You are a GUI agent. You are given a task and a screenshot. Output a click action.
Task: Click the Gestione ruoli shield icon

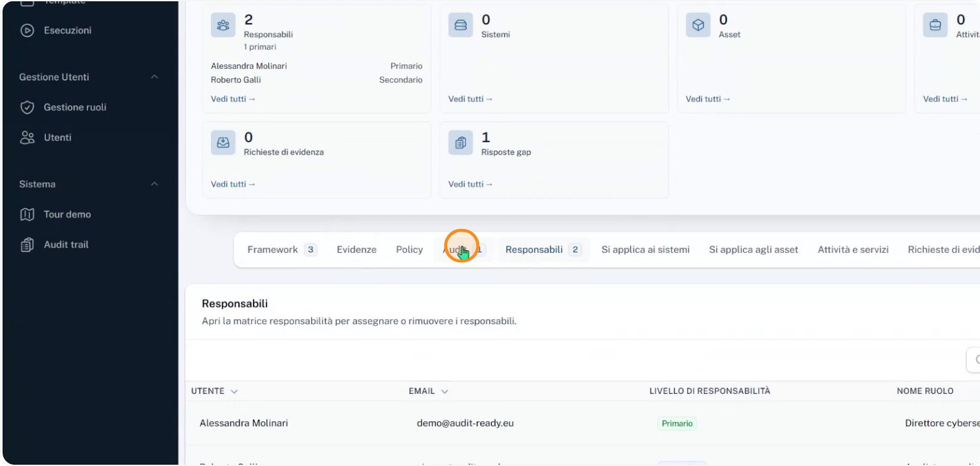[x=27, y=107]
